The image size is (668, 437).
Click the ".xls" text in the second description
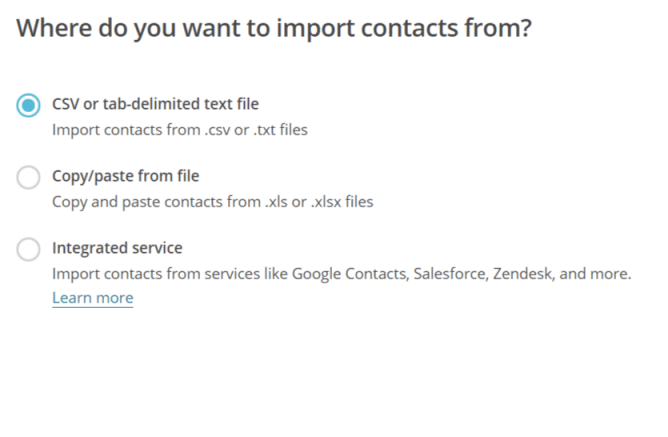tap(280, 201)
